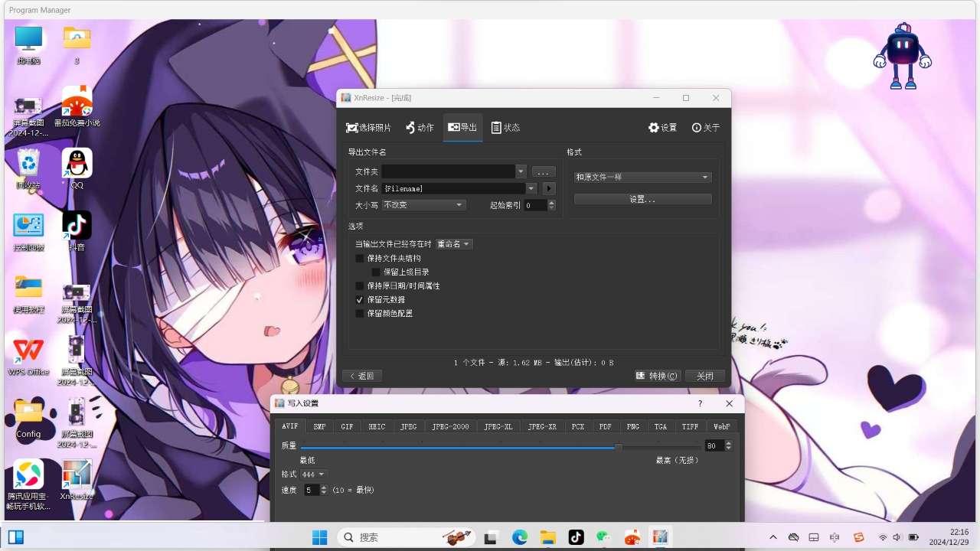This screenshot has width=980, height=551.
Task: Select the TGA tab in 写入设置
Action: click(661, 426)
